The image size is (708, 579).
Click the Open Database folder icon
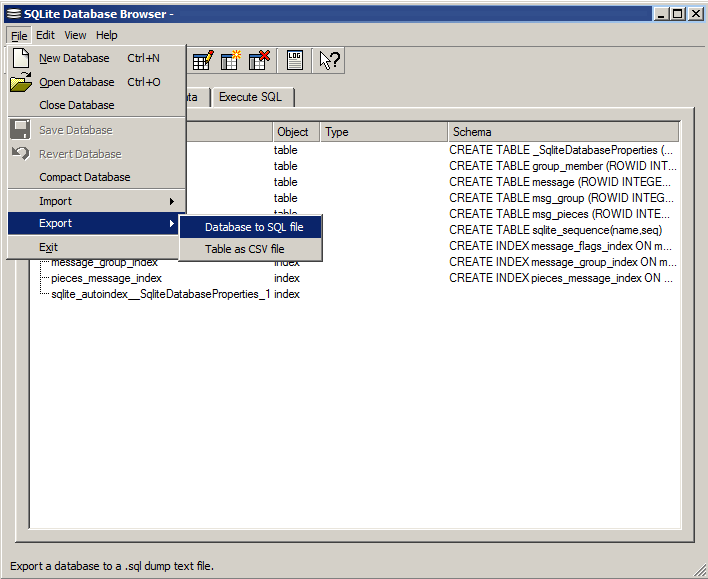[21, 82]
